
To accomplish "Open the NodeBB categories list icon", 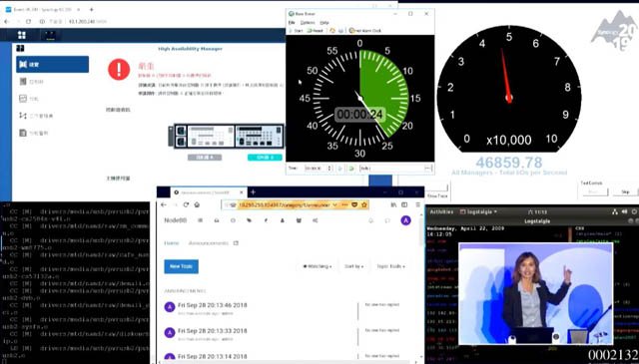I will tap(200, 220).
